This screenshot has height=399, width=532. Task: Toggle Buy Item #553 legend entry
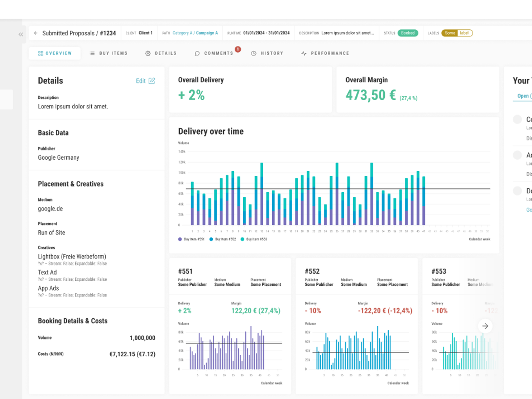[x=254, y=239]
